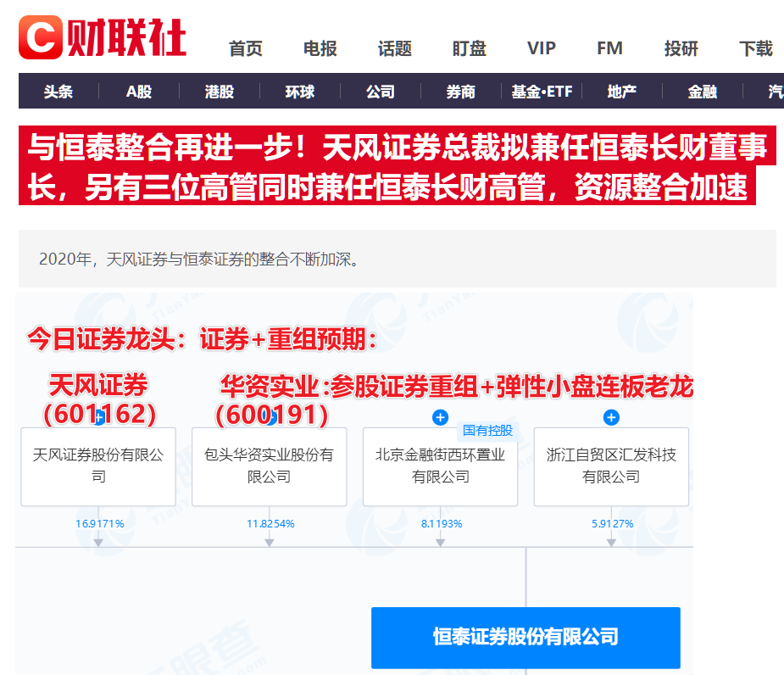The image size is (784, 675).
Task: Click the red 今日证券龙头 annotation heading
Action: click(202, 339)
